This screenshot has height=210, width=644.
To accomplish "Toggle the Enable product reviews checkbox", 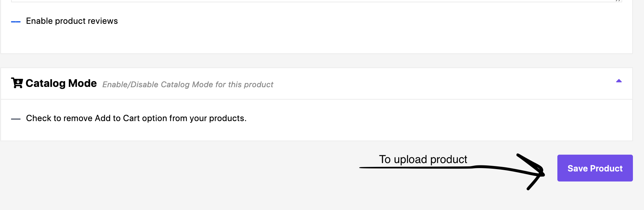I will point(16,21).
